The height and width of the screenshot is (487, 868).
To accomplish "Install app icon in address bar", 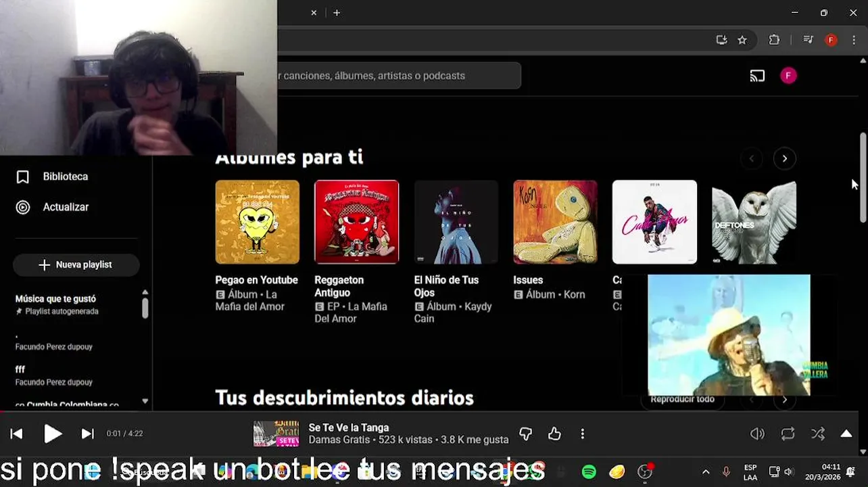I will pyautogui.click(x=721, y=40).
